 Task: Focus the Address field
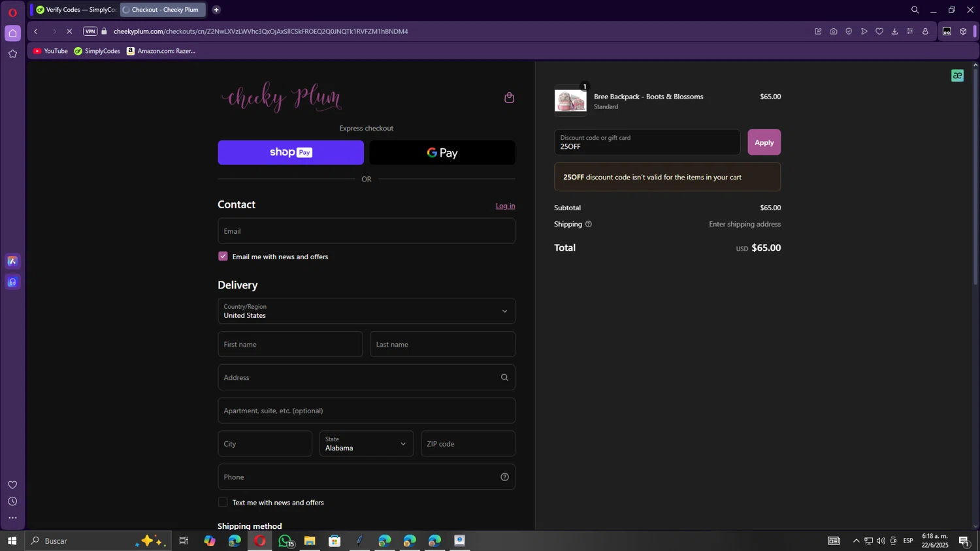367,377
